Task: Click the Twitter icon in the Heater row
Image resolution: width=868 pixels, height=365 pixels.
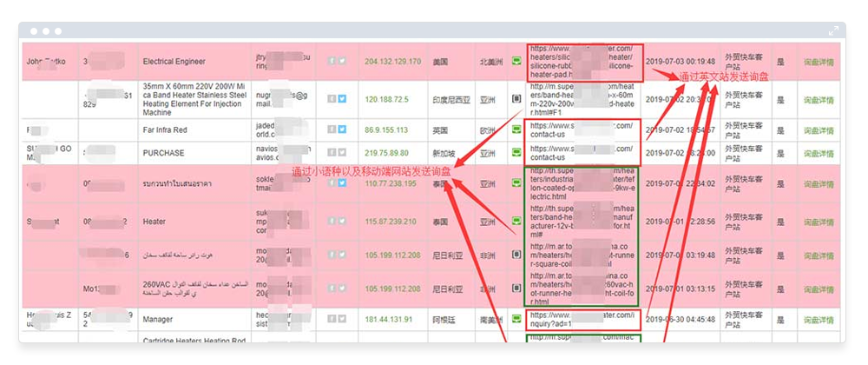Action: tap(342, 222)
